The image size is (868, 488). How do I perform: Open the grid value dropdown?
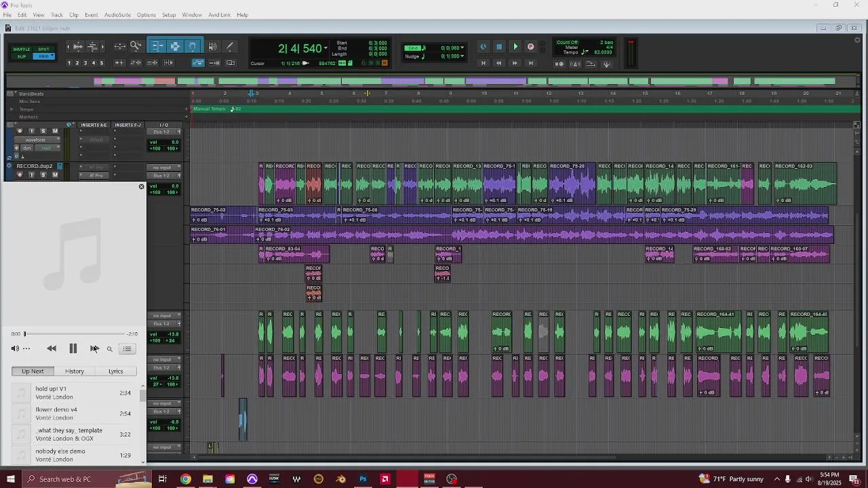click(x=463, y=48)
